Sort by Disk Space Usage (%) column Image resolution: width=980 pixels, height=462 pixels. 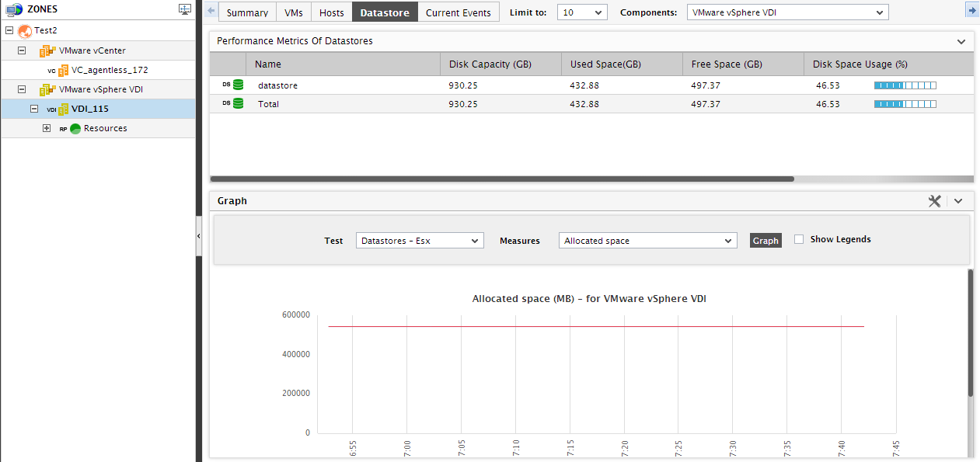click(x=888, y=64)
